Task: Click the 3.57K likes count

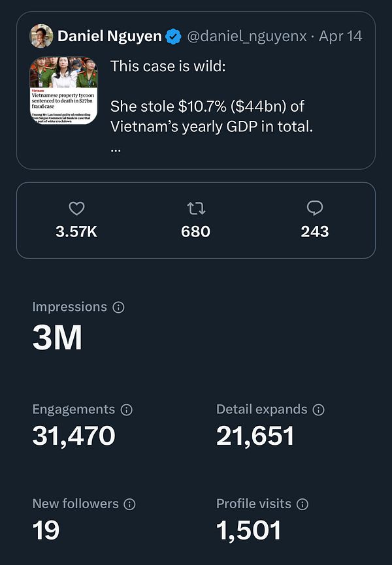Action: [77, 231]
